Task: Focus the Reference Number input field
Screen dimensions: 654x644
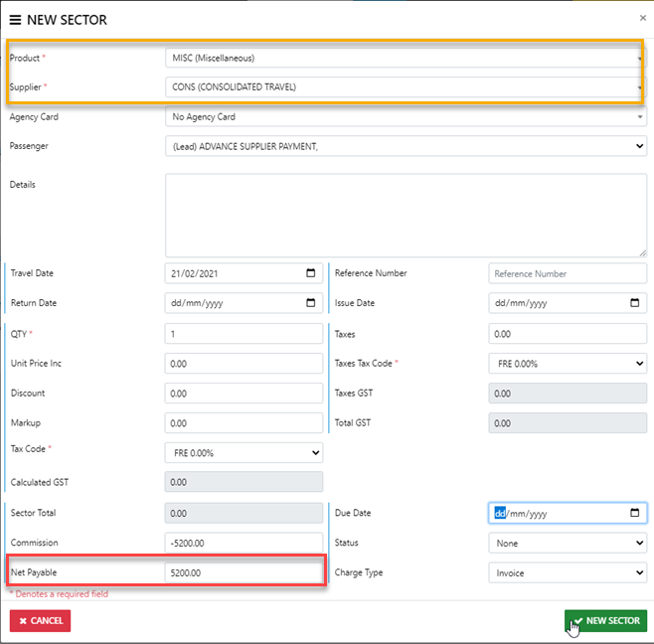Action: pos(568,273)
